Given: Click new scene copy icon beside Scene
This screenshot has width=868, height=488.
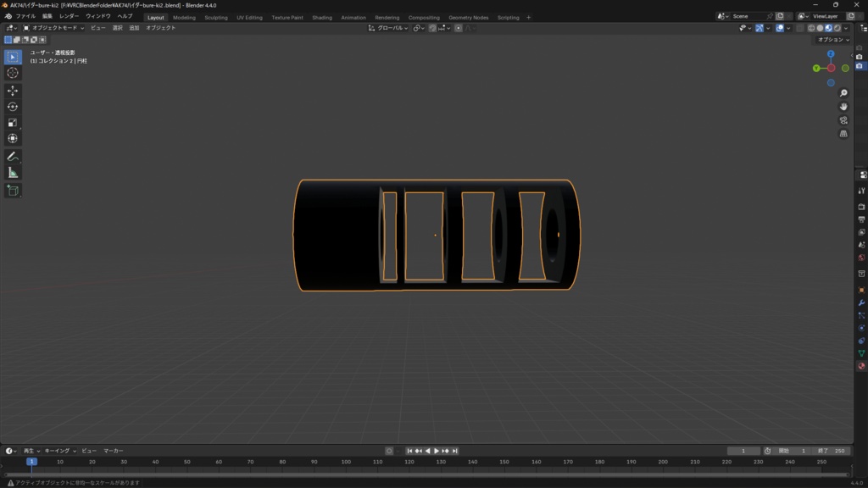Looking at the screenshot, I should pyautogui.click(x=780, y=17).
